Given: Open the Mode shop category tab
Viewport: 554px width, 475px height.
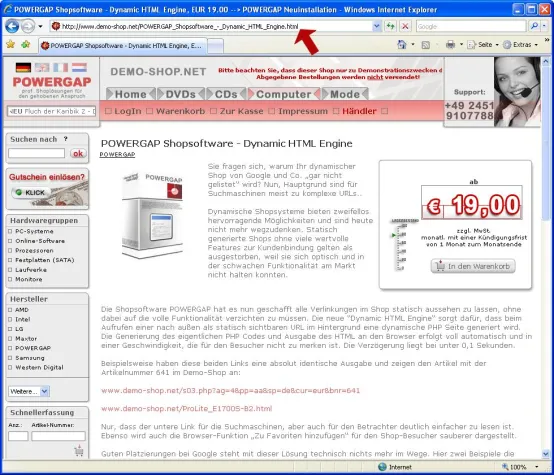Looking at the screenshot, I should click(345, 94).
